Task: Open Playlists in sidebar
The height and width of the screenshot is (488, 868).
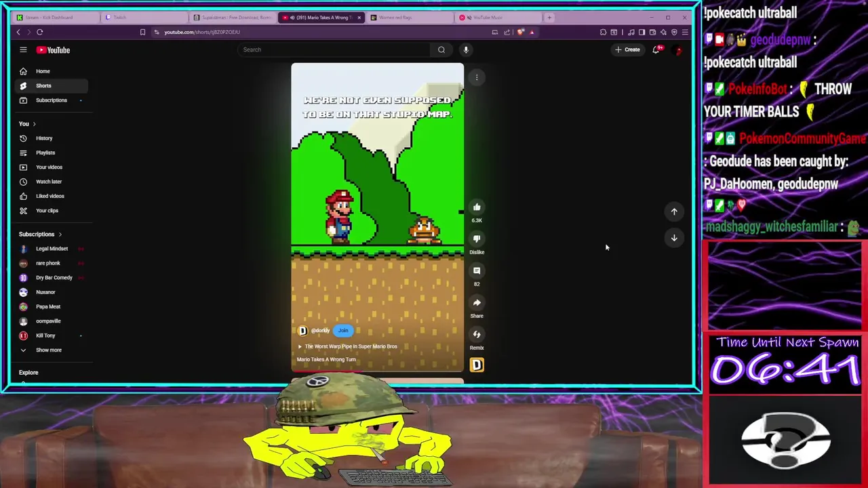Action: point(51,152)
